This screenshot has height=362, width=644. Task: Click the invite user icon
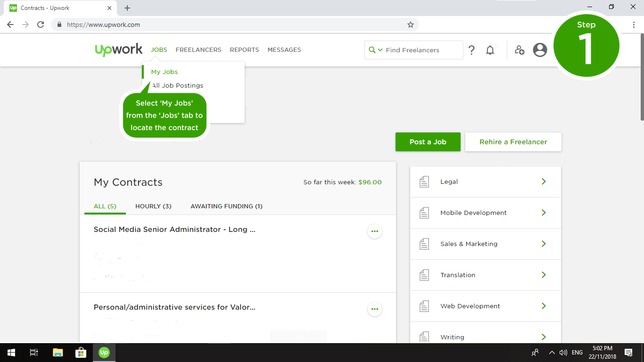click(520, 50)
